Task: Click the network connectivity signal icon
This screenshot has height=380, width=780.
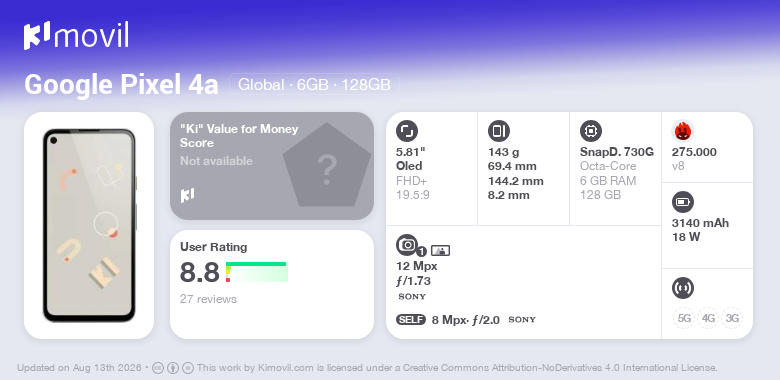Action: tap(683, 288)
